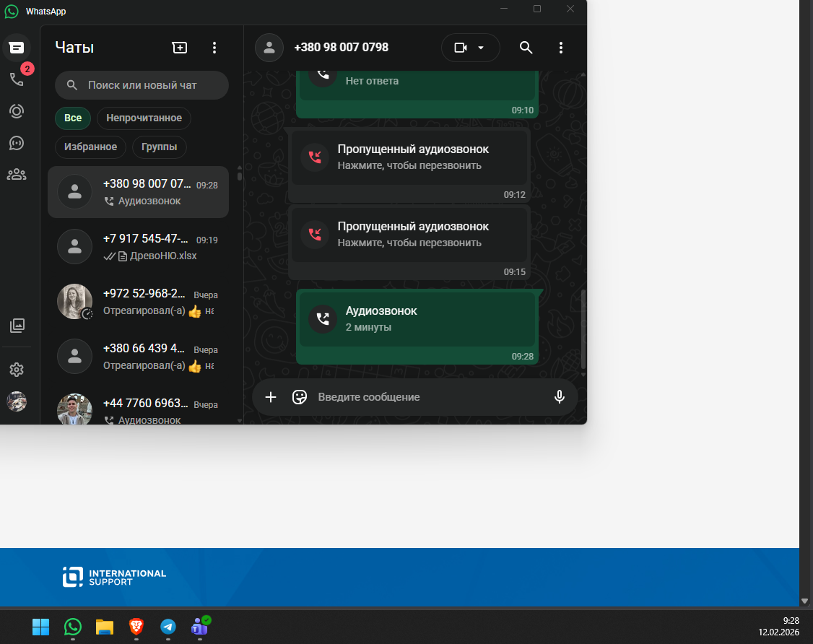Viewport: 813px width, 644px height.
Task: Open Telegram from the taskbar
Action: click(x=168, y=627)
